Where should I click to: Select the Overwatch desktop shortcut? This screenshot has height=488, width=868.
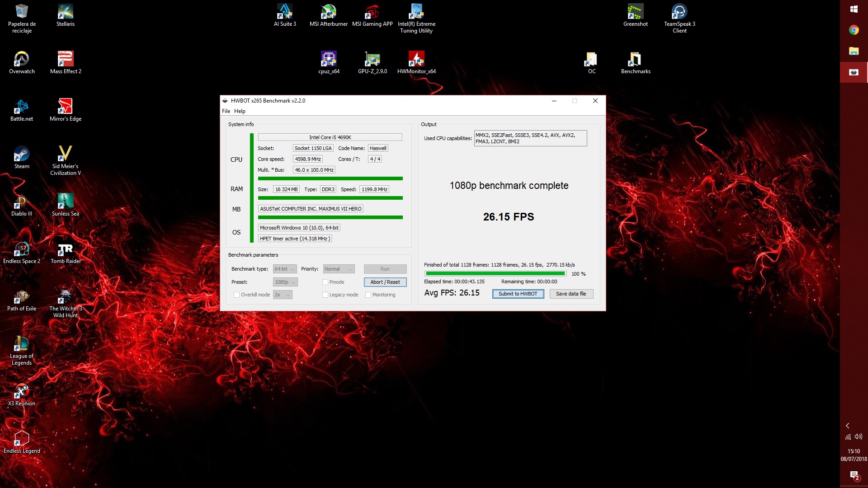(x=22, y=63)
